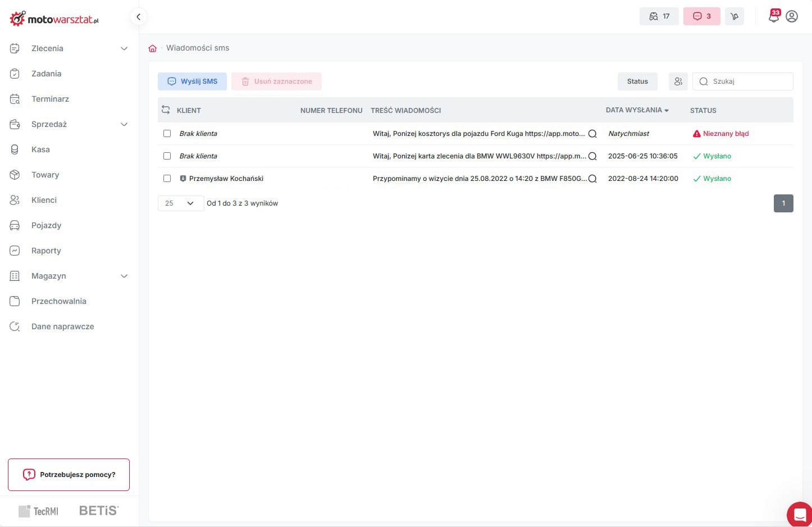Image resolution: width=812 pixels, height=527 pixels.
Task: Click the home breadcrumb icon
Action: [152, 48]
